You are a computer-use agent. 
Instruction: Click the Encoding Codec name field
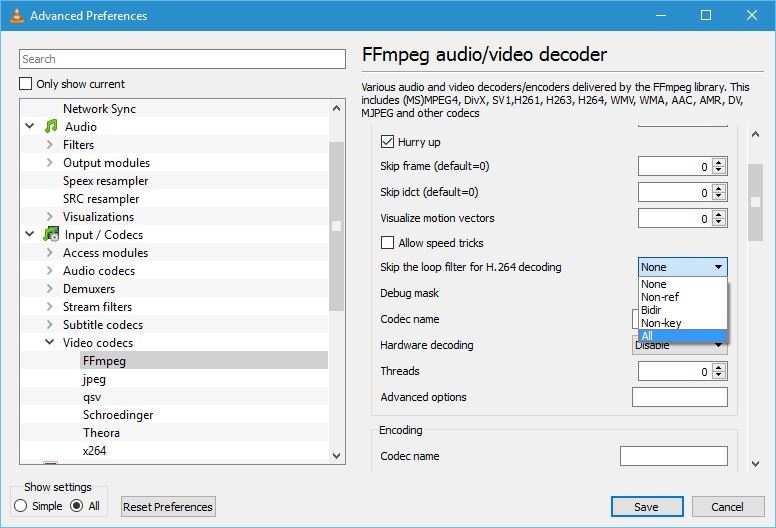[674, 456]
